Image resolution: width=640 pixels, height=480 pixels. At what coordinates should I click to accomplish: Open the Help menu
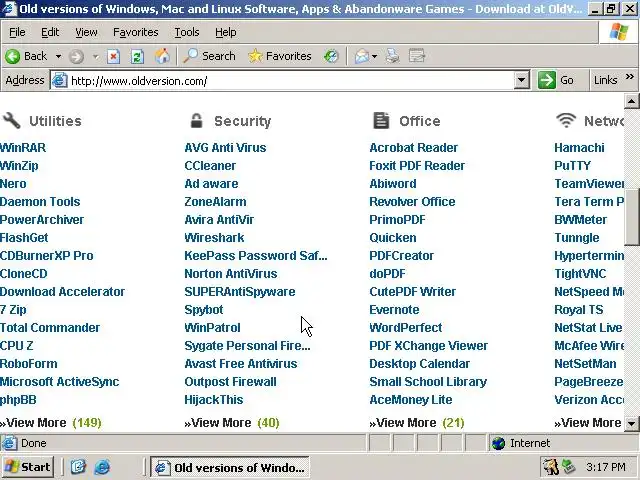[226, 32]
